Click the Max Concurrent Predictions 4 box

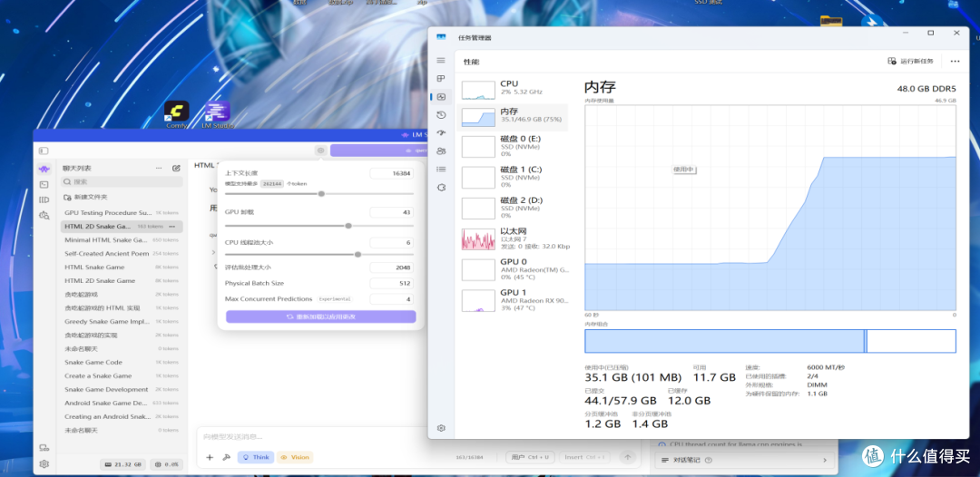391,299
